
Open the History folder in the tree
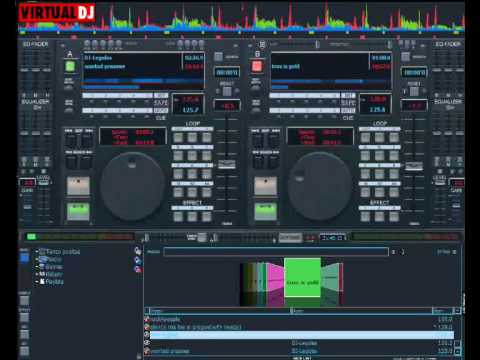51,274
